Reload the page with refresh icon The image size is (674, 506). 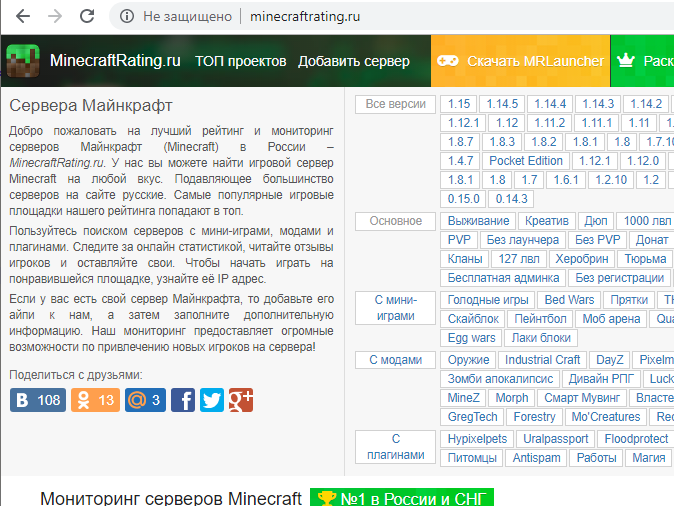[x=87, y=16]
